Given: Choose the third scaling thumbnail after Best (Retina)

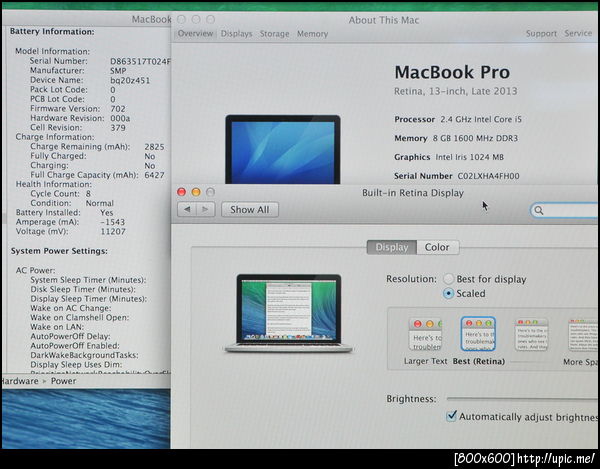Looking at the screenshot, I should point(532,335).
